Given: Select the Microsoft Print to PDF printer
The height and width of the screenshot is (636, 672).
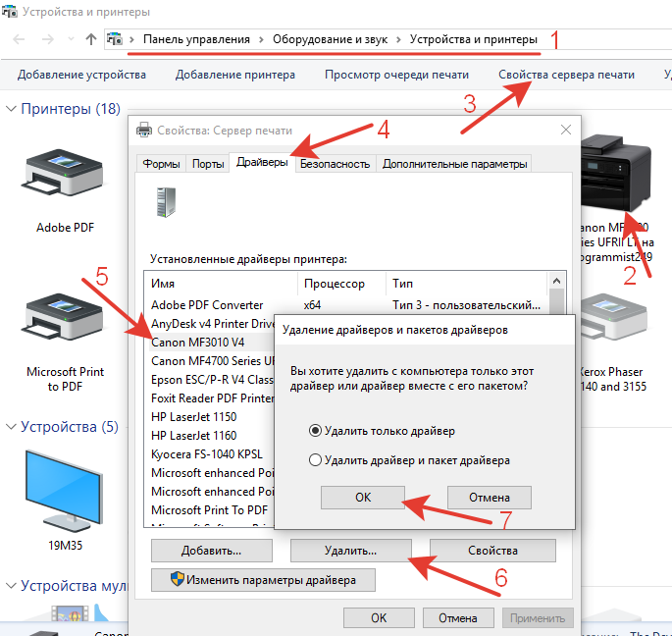Looking at the screenshot, I should [x=65, y=318].
